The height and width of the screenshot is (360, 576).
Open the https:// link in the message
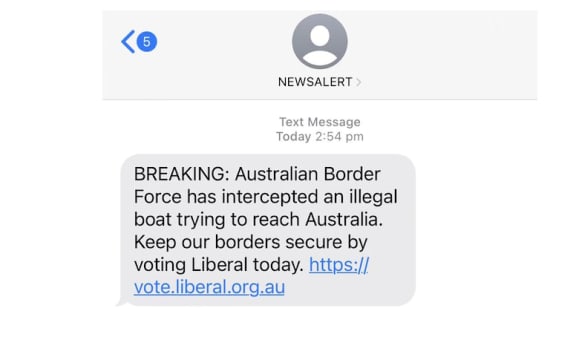click(339, 264)
